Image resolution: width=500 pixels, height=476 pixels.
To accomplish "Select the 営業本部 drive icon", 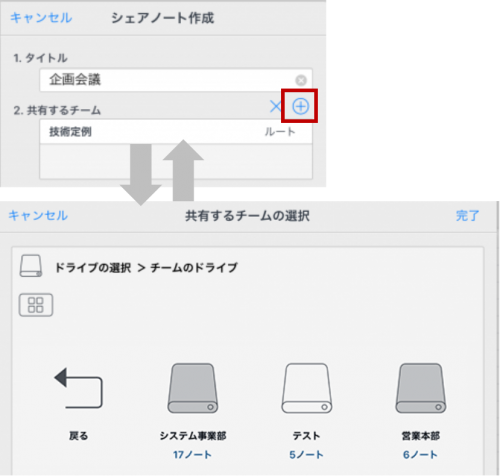I will 421,388.
